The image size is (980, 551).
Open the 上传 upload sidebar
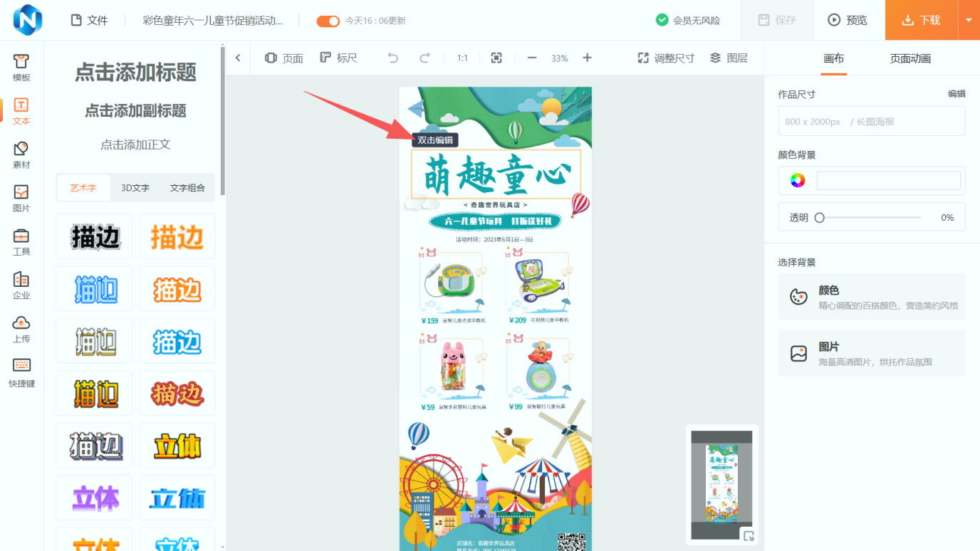(21, 329)
